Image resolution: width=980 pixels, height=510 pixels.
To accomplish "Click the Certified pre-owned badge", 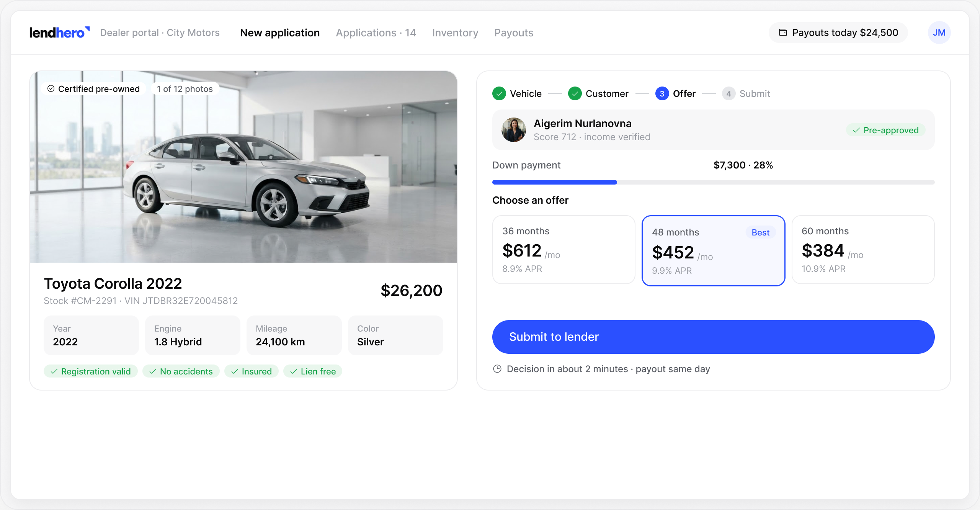I will point(93,89).
